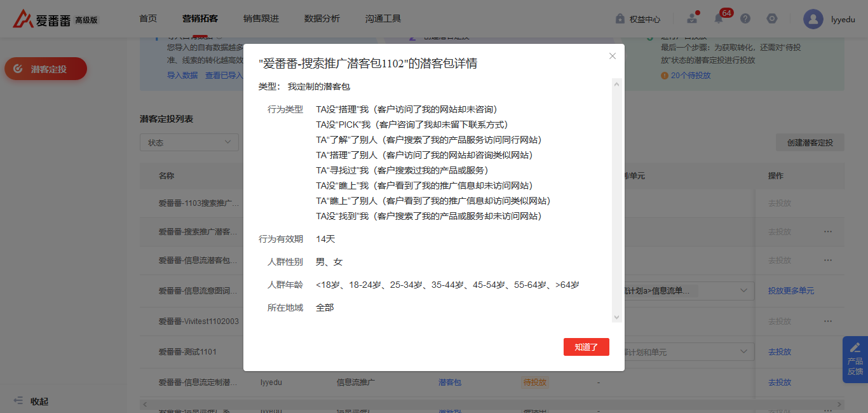Image resolution: width=868 pixels, height=413 pixels.
Task: Open the settings gear icon
Action: tap(772, 18)
